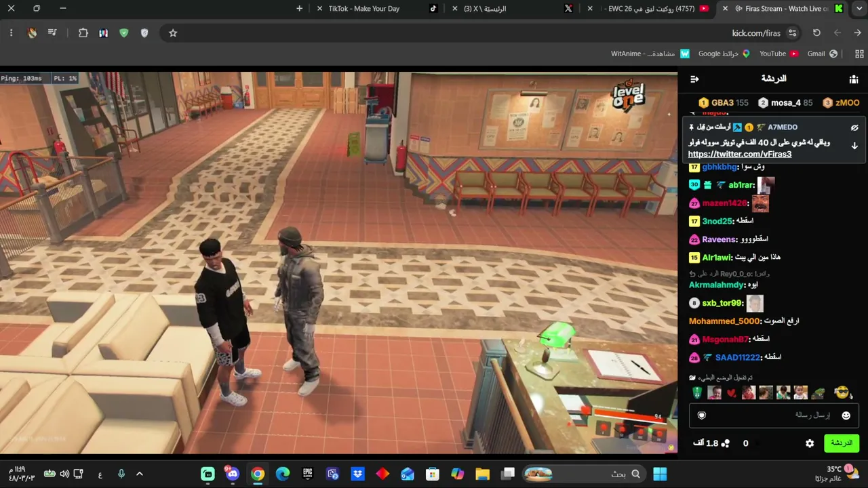Viewport: 868px width, 488px height.
Task: Open the Chrome profile avatar
Action: point(32,33)
